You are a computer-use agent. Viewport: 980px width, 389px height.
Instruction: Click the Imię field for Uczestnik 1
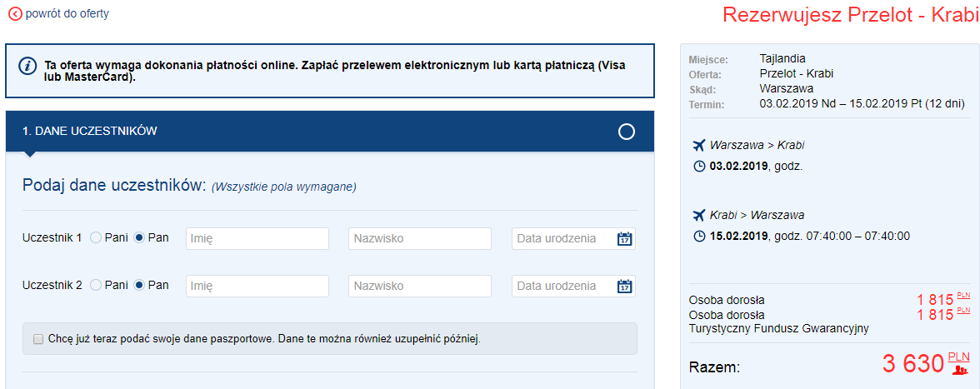(257, 239)
